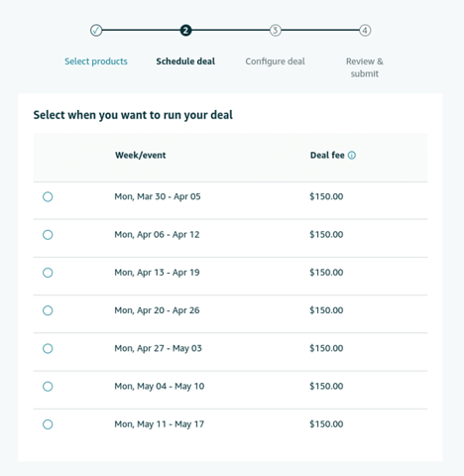Click the Mon, May 11 - May 17 row text
Screen dimensions: 464x476
point(160,424)
